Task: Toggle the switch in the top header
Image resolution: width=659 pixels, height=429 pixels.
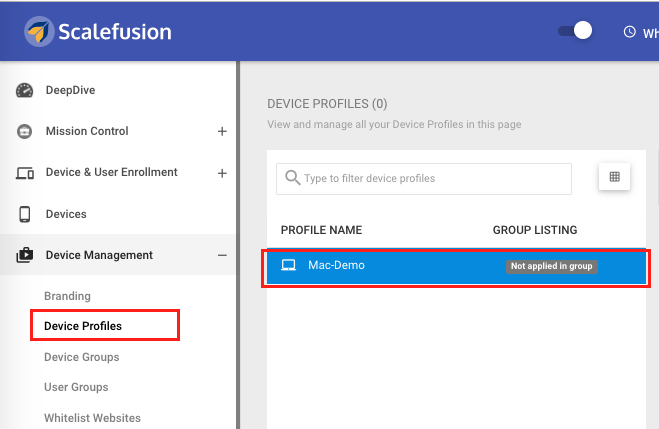Action: tap(575, 31)
